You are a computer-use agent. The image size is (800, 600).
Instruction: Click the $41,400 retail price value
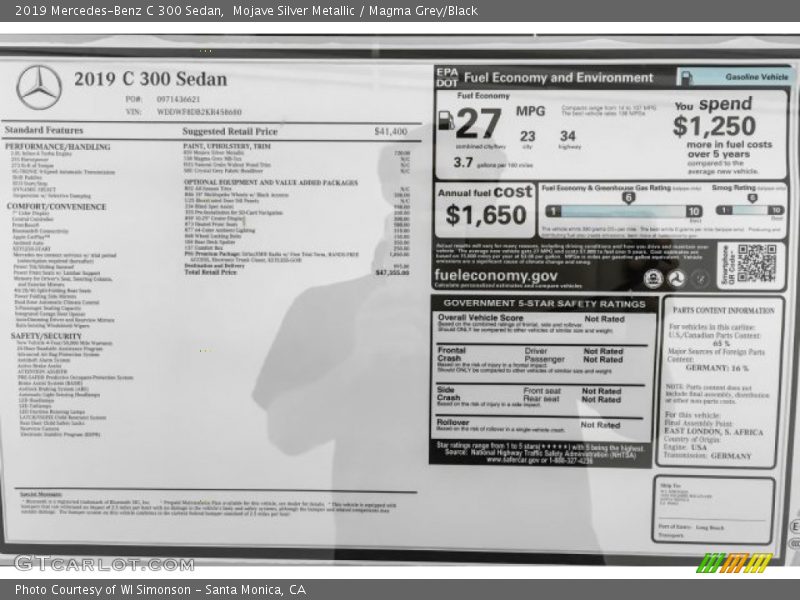pyautogui.click(x=391, y=132)
